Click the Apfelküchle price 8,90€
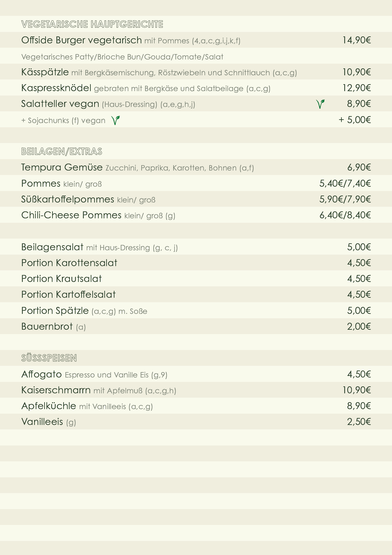The width and height of the screenshot is (392, 555). 359,406
